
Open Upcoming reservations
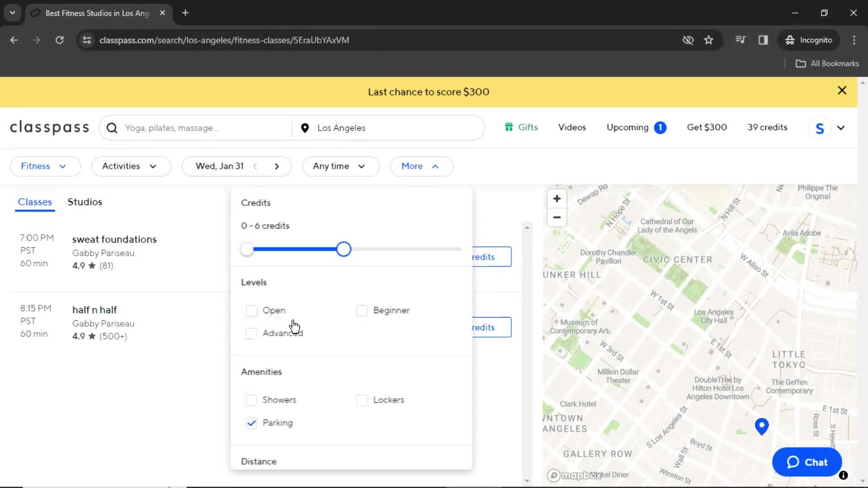tap(627, 127)
